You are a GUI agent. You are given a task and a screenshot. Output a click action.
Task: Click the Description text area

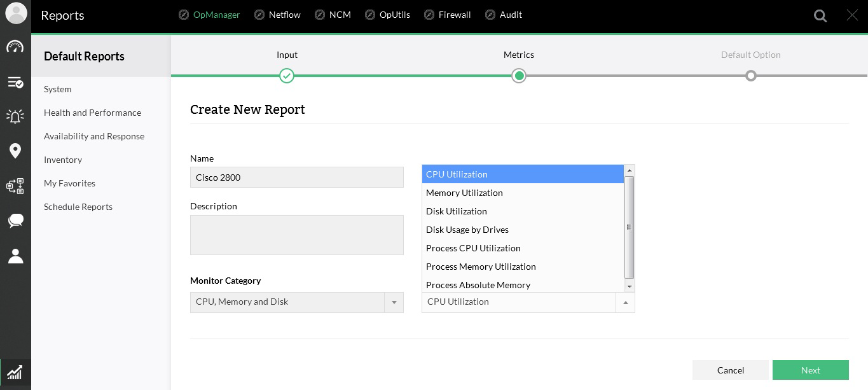(296, 235)
